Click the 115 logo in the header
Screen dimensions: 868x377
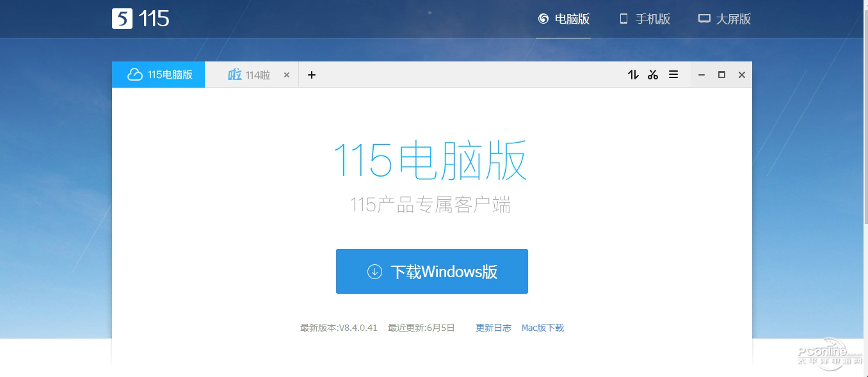point(141,19)
